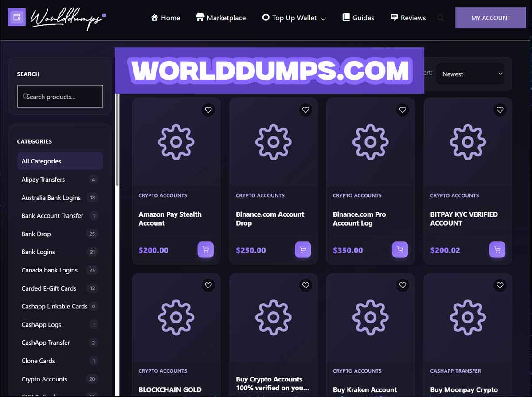Click the MY ACCOUNT button

(491, 18)
